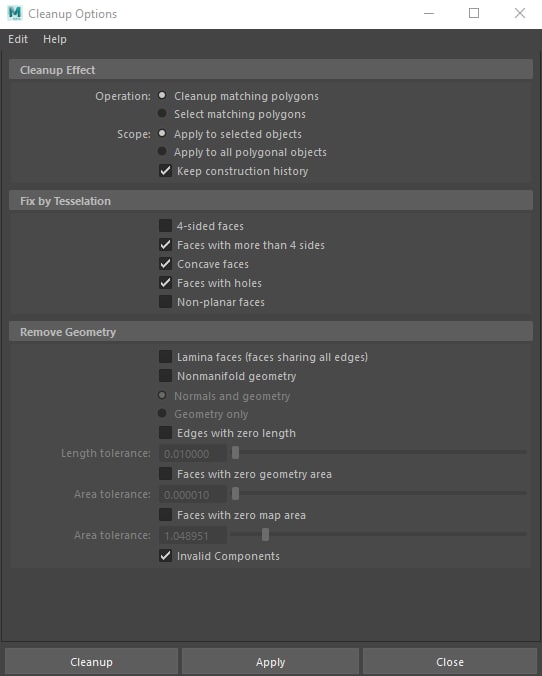The image size is (542, 676).
Task: Enable Nonmanifold geometry checkbox
Action: [165, 376]
